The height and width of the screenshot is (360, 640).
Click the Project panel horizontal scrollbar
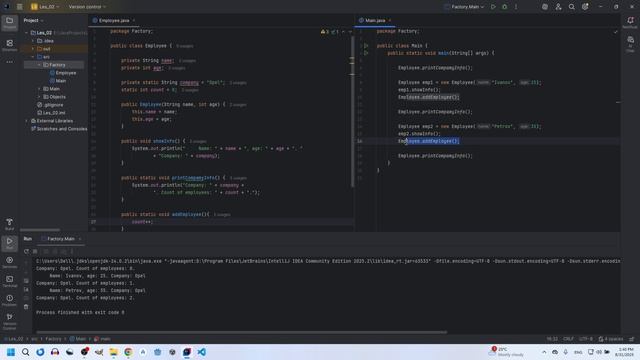tap(40, 230)
